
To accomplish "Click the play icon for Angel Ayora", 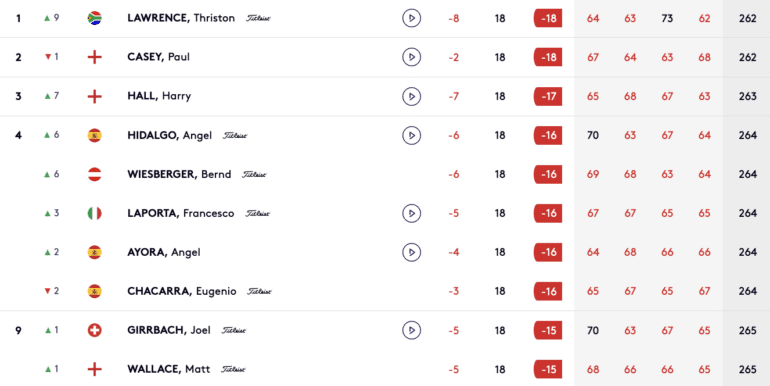I will pos(412,252).
